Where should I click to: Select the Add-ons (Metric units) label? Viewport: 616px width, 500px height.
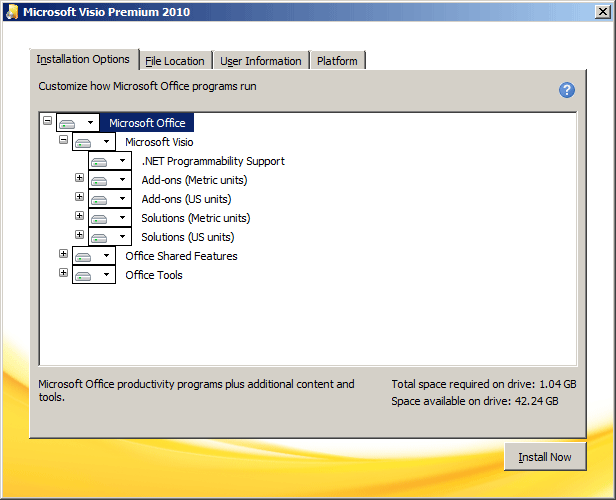point(194,180)
